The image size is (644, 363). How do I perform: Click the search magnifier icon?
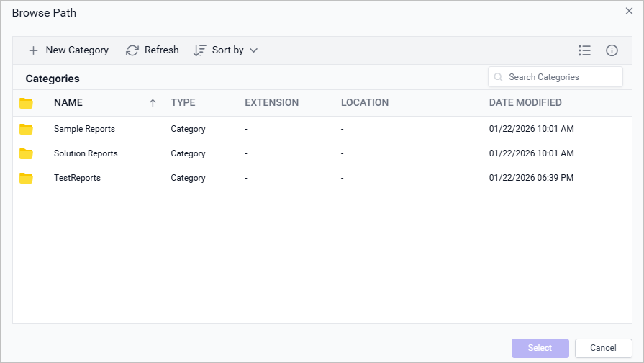click(x=498, y=77)
